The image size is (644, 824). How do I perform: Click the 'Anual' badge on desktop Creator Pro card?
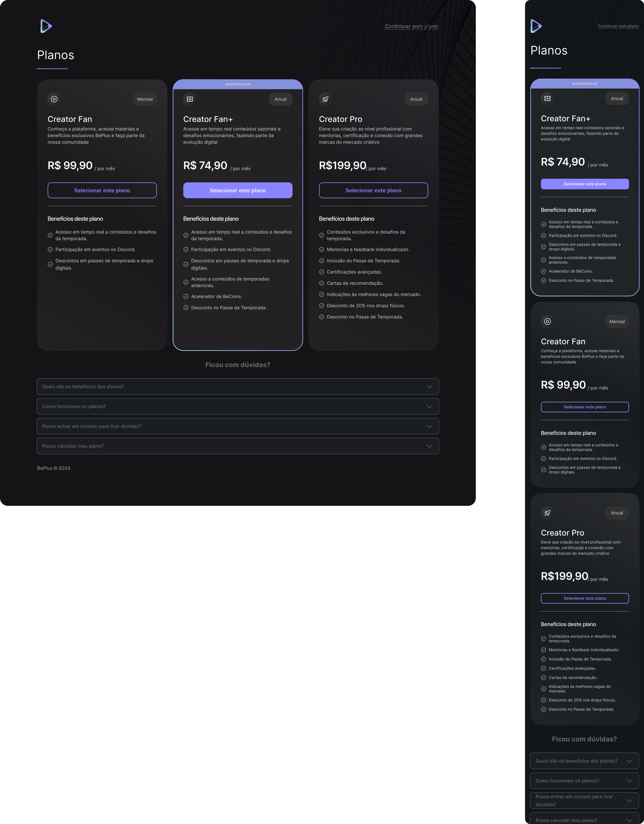point(416,99)
